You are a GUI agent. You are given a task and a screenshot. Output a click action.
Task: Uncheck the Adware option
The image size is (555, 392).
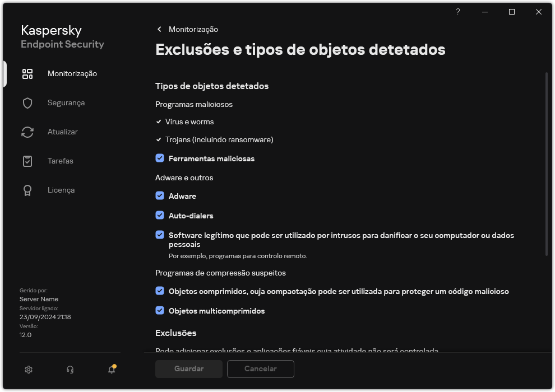[160, 196]
